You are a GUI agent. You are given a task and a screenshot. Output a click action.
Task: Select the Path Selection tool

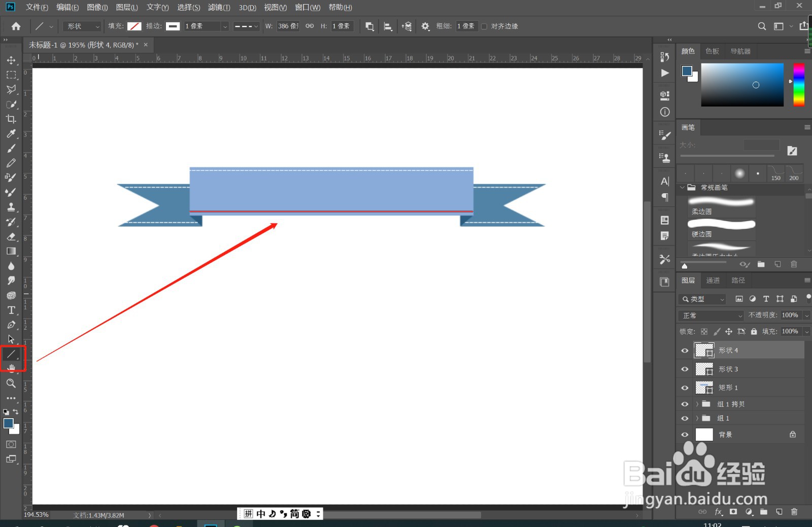[x=11, y=339]
